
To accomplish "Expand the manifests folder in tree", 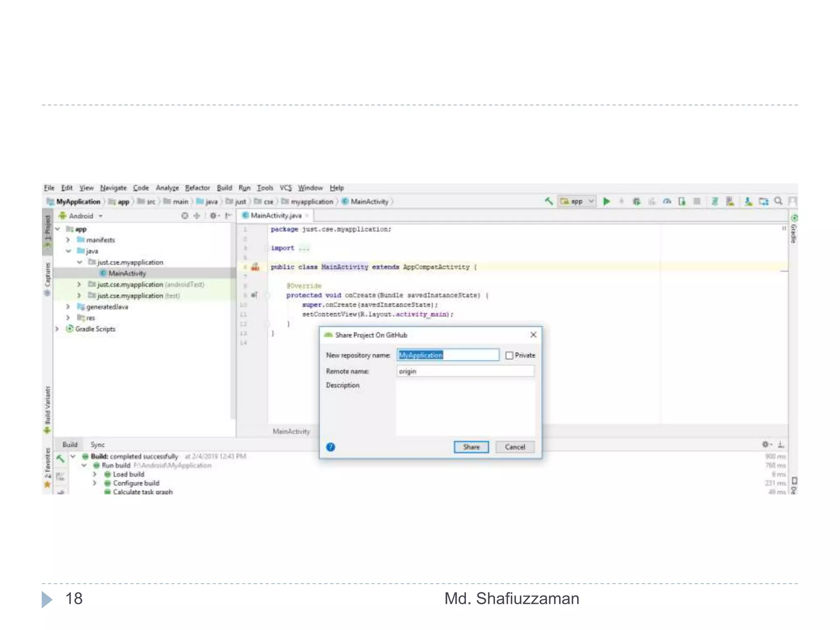I will [68, 240].
